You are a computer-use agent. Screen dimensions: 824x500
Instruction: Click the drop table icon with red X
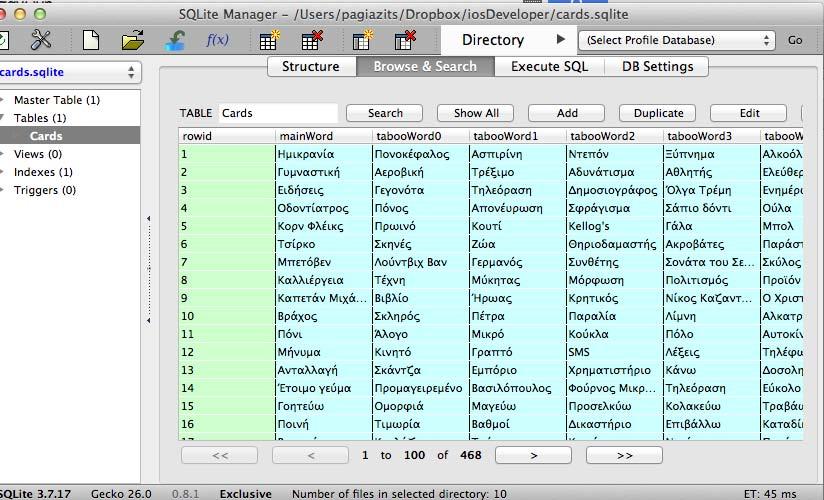point(312,40)
